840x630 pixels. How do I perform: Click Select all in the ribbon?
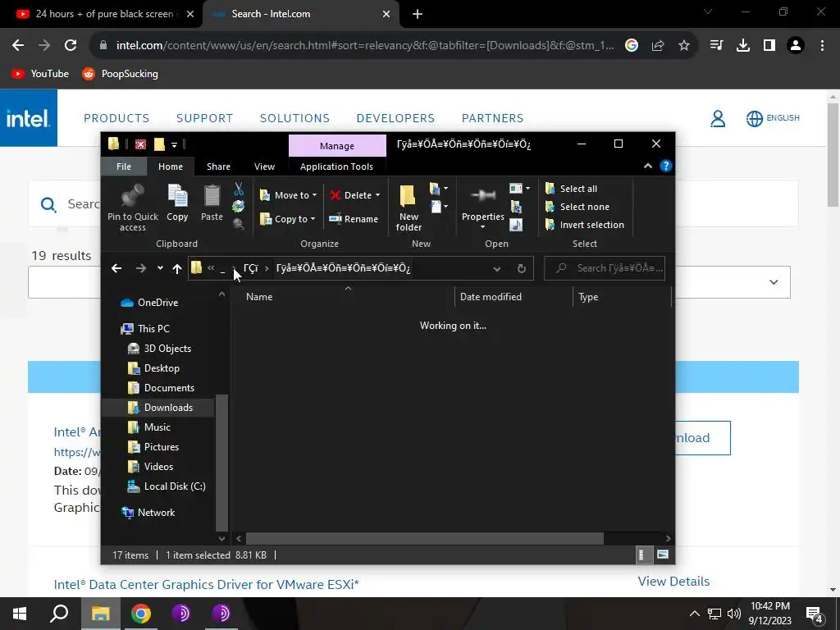571,189
